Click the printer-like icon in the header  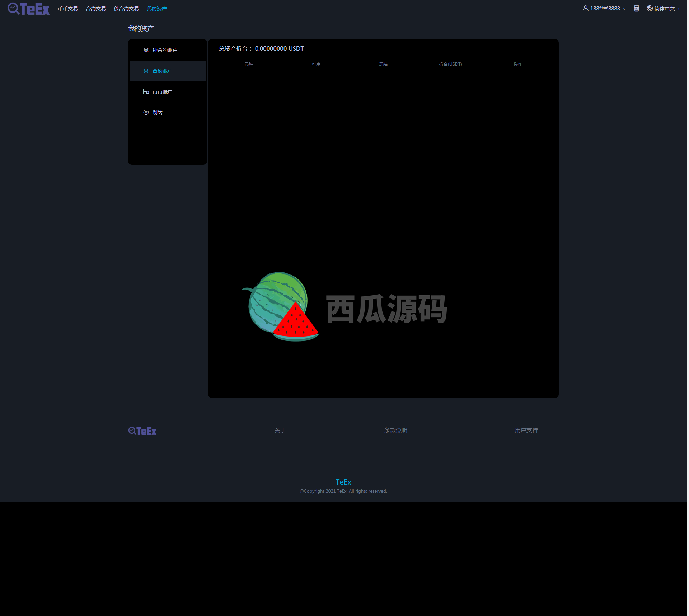click(x=636, y=8)
